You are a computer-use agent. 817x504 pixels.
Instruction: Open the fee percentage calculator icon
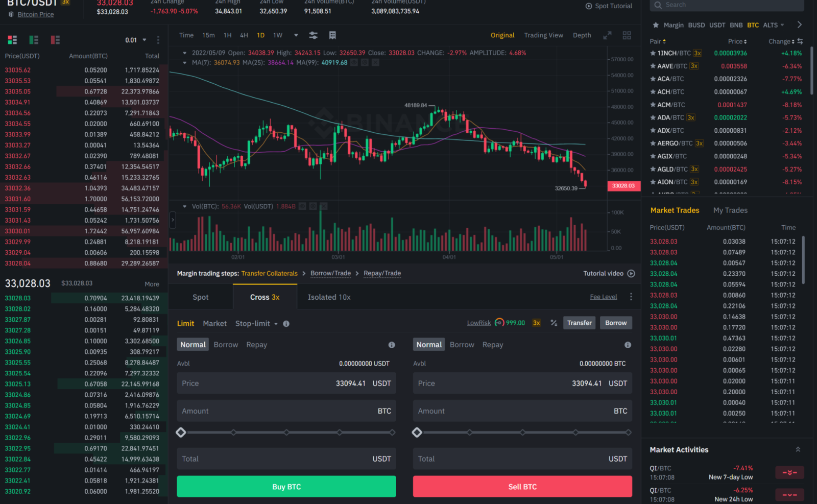tap(554, 323)
